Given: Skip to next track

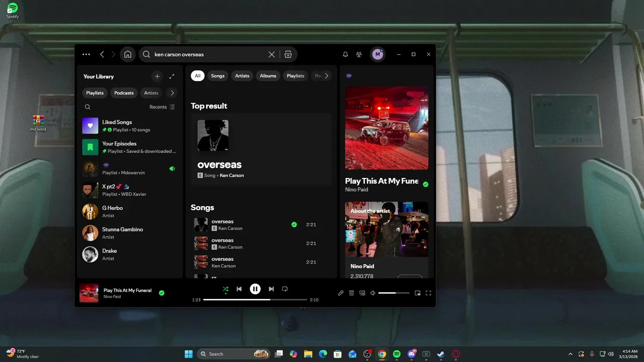Looking at the screenshot, I should point(271,289).
